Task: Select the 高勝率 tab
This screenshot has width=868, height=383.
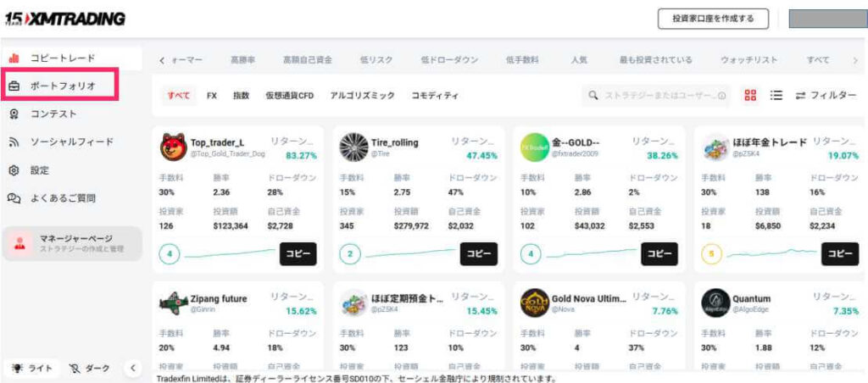Action: 242,60
